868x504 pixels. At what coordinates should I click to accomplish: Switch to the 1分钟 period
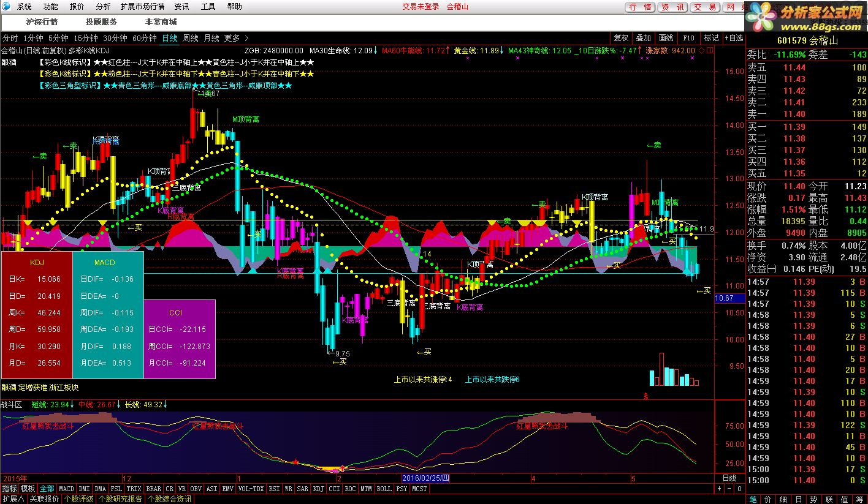34,38
